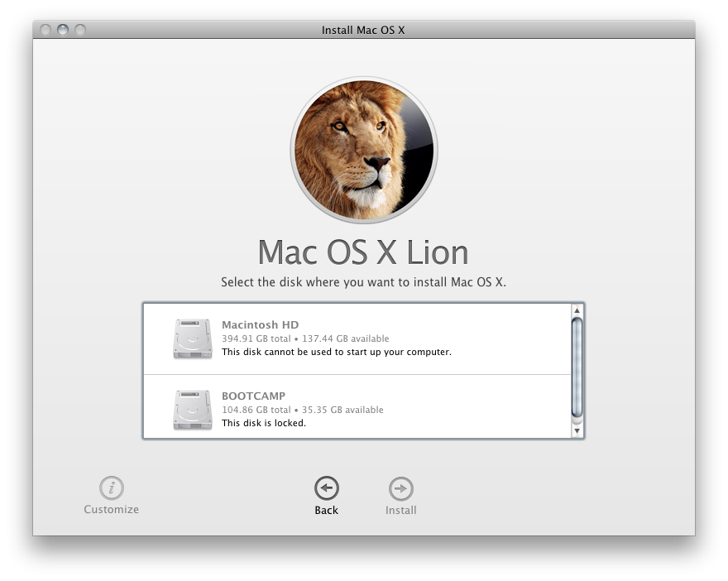Viewport: 728px width, 581px height.
Task: Click the disk list scroll up arrow
Action: coord(577,310)
